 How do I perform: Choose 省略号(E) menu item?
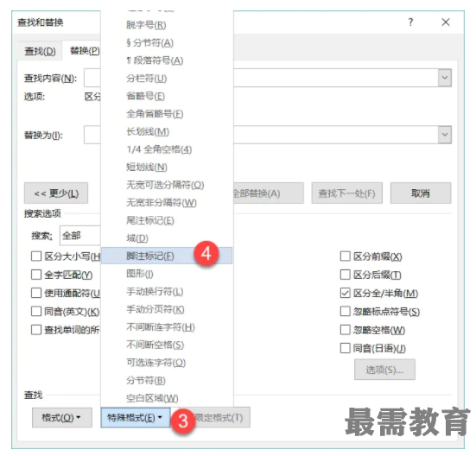(x=167, y=96)
